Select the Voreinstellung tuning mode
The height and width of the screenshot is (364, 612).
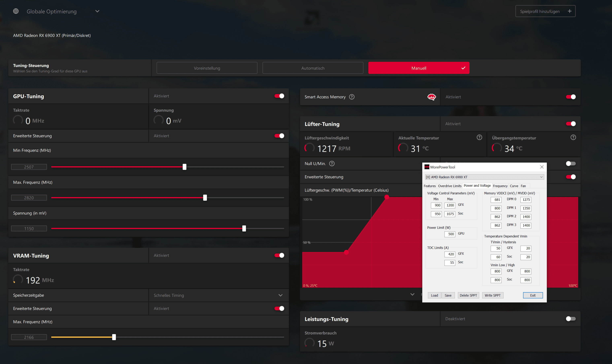click(207, 68)
